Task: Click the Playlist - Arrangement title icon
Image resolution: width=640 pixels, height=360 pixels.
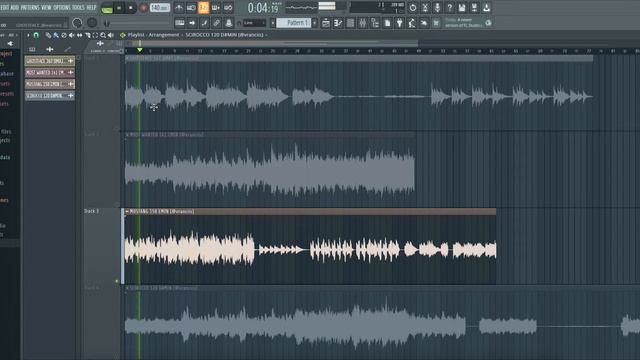Action: click(122, 35)
